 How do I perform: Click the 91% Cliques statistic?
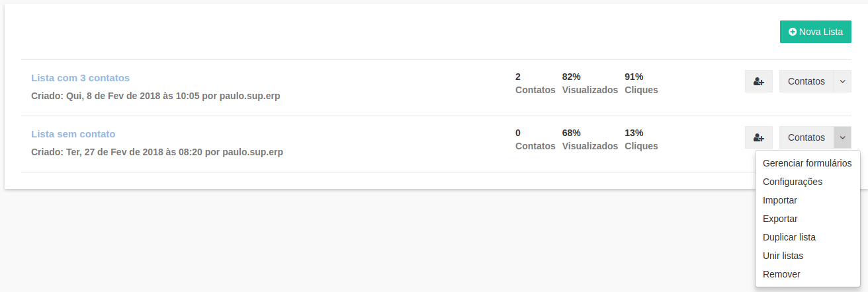click(640, 83)
